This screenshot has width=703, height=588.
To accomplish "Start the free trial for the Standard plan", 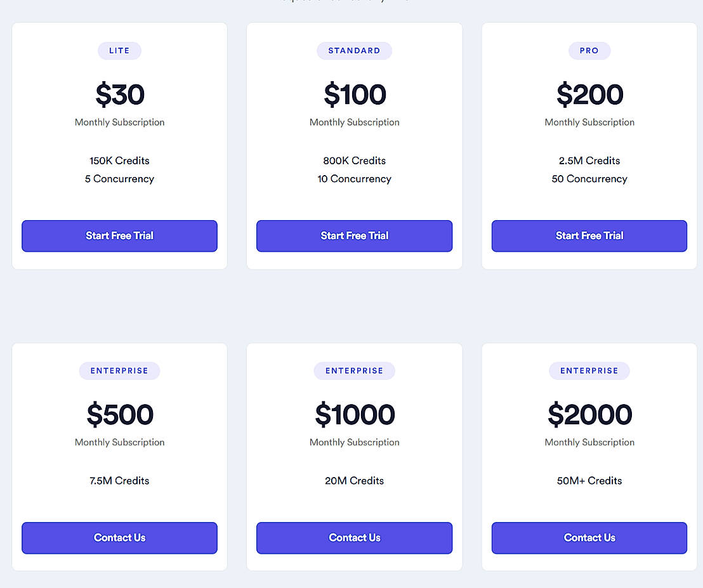I will point(354,236).
